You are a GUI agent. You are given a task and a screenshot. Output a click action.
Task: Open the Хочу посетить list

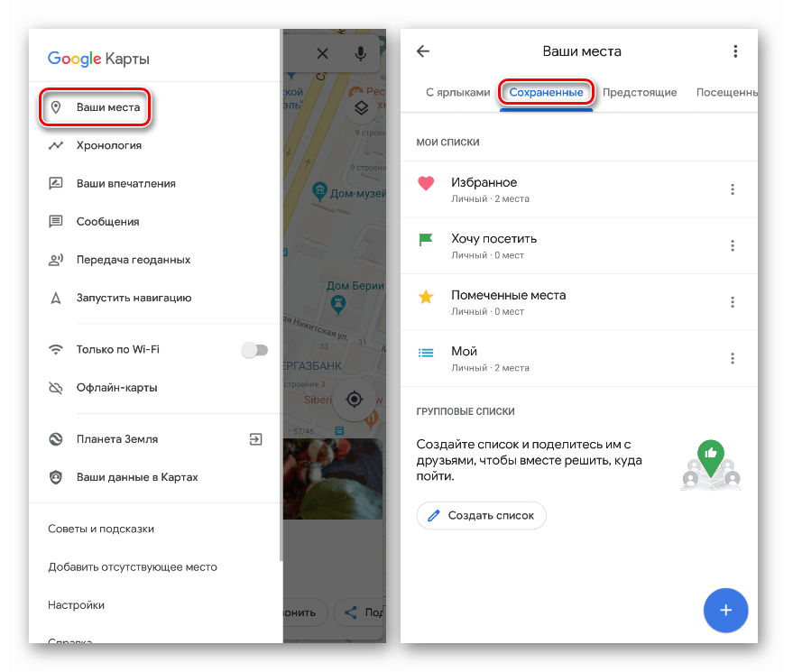(x=579, y=246)
